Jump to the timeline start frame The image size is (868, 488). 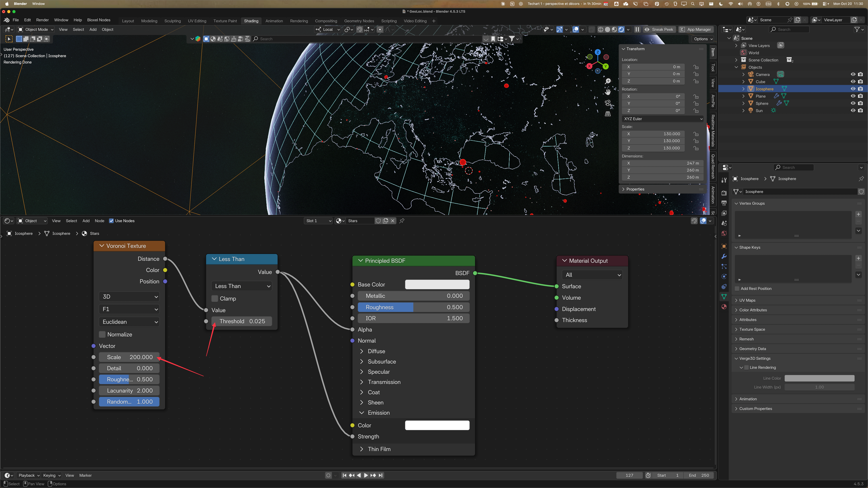coord(344,475)
